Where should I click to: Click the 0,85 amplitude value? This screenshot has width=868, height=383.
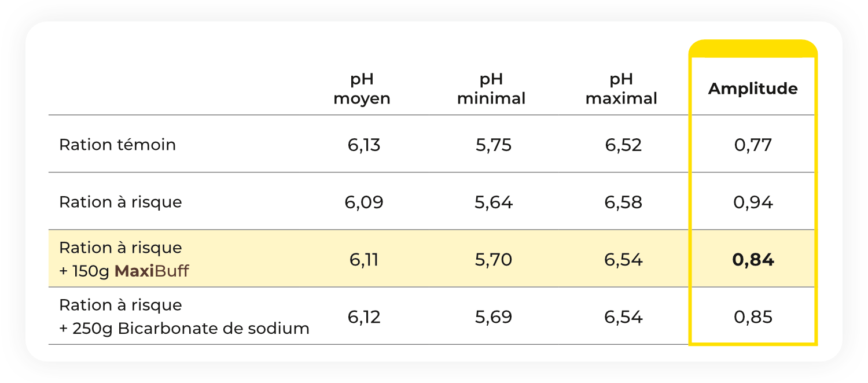click(x=753, y=317)
